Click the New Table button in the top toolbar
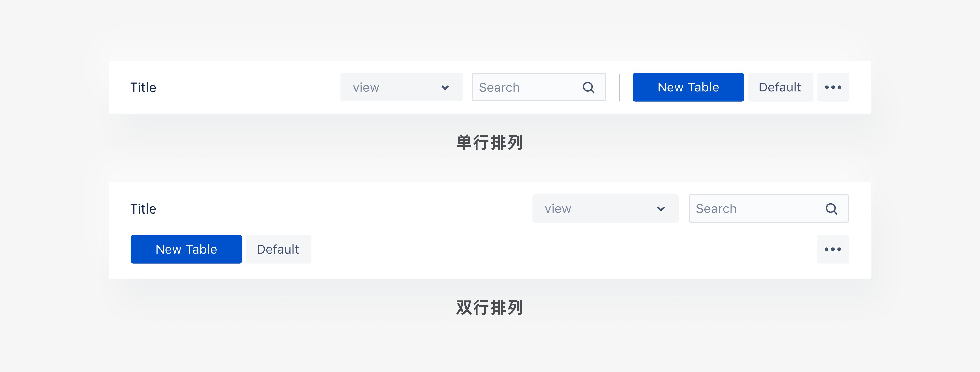Image resolution: width=980 pixels, height=372 pixels. tap(688, 87)
